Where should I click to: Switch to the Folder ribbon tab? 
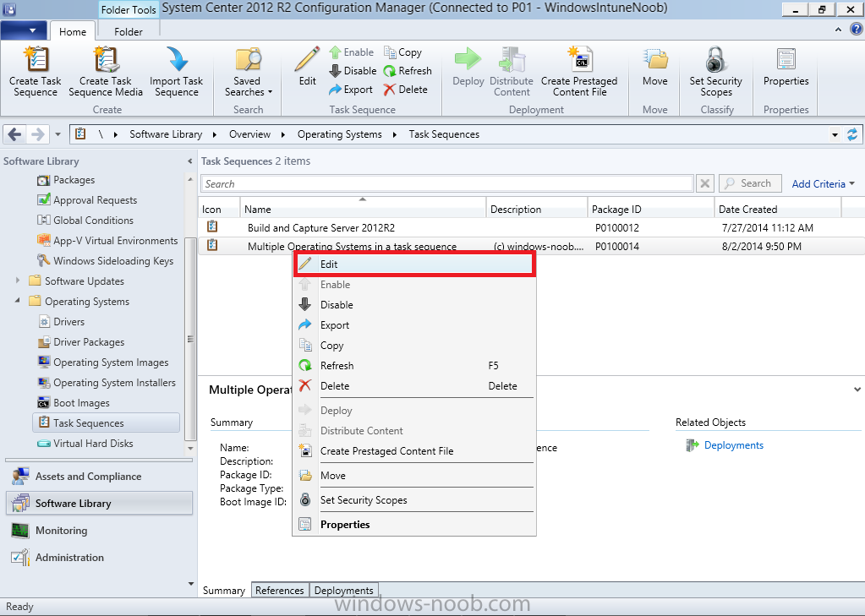tap(128, 31)
